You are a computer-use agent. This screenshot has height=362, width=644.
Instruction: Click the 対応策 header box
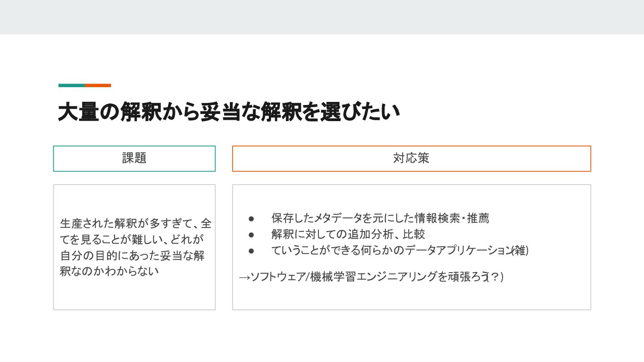tap(411, 158)
